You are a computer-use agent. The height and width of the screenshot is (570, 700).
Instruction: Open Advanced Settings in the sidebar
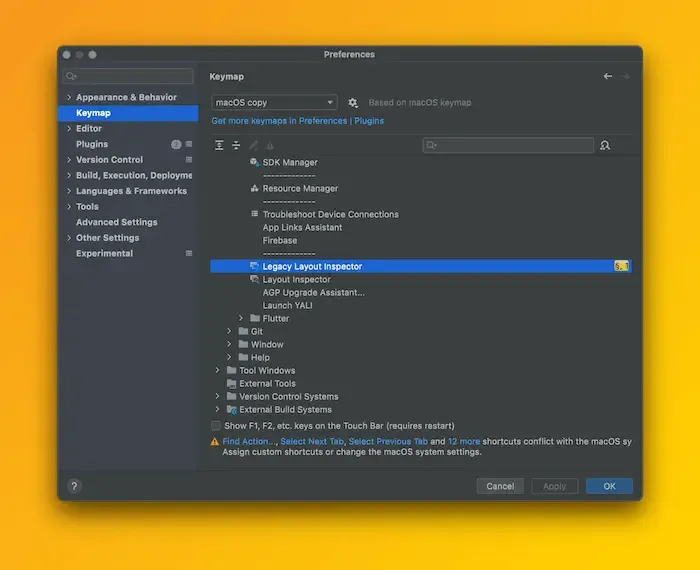click(x=116, y=222)
